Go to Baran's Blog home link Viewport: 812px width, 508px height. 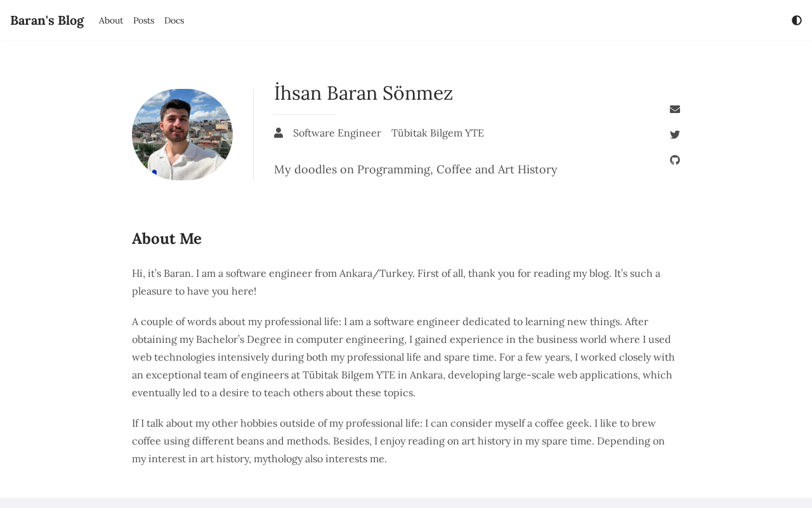(47, 20)
